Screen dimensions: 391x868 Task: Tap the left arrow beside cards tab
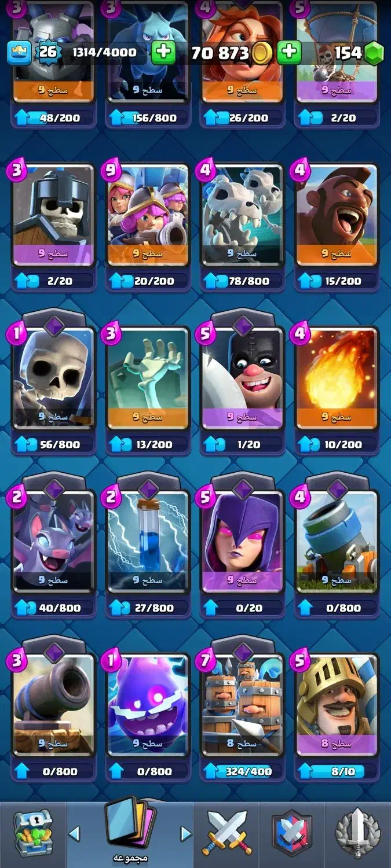click(x=74, y=833)
